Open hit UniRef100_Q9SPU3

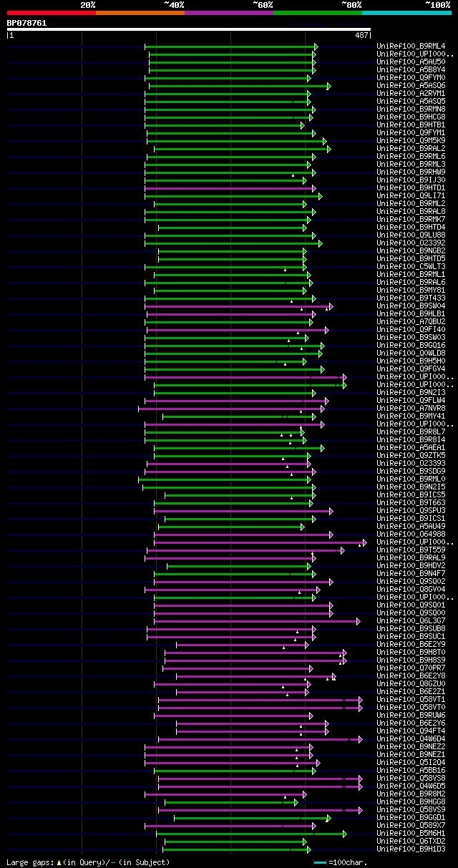pos(411,511)
